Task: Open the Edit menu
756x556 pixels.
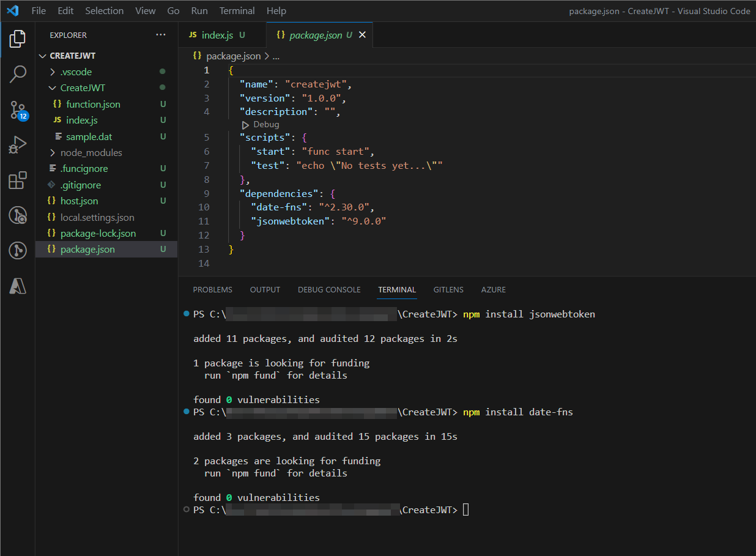Action: pos(65,11)
